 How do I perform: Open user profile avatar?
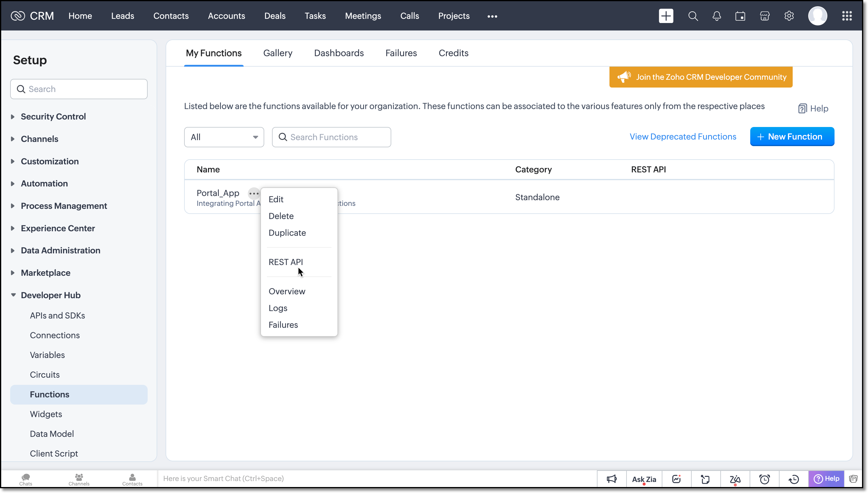click(817, 16)
